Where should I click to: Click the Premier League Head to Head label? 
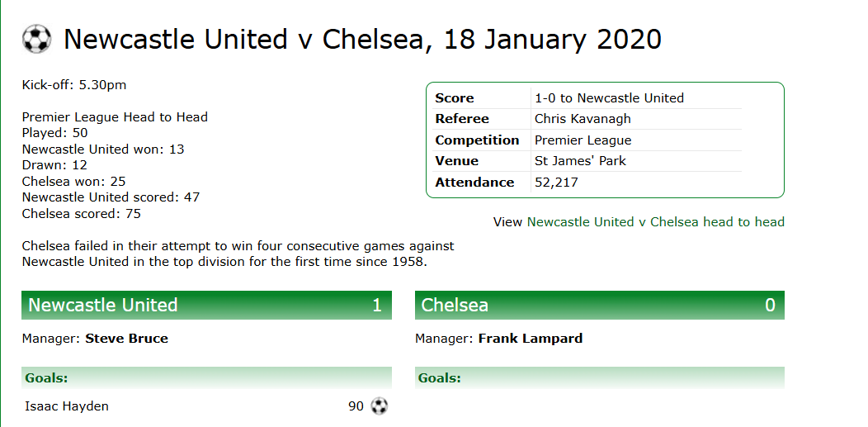115,117
